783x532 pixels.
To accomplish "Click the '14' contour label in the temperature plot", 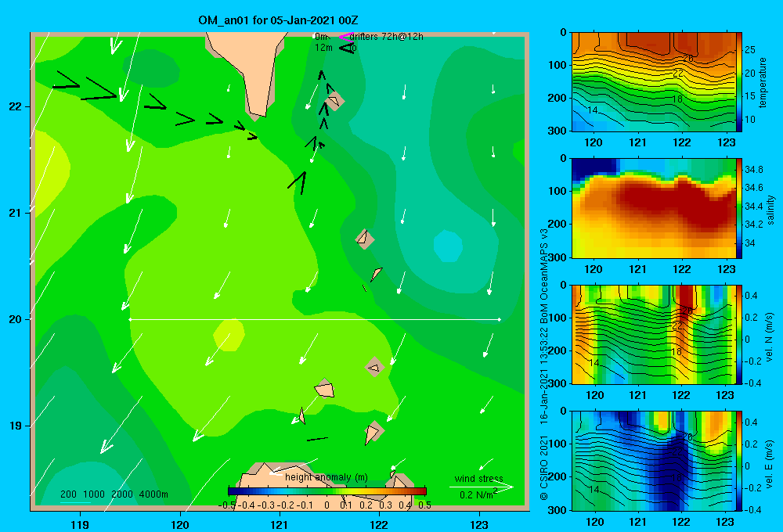I will coord(593,110).
